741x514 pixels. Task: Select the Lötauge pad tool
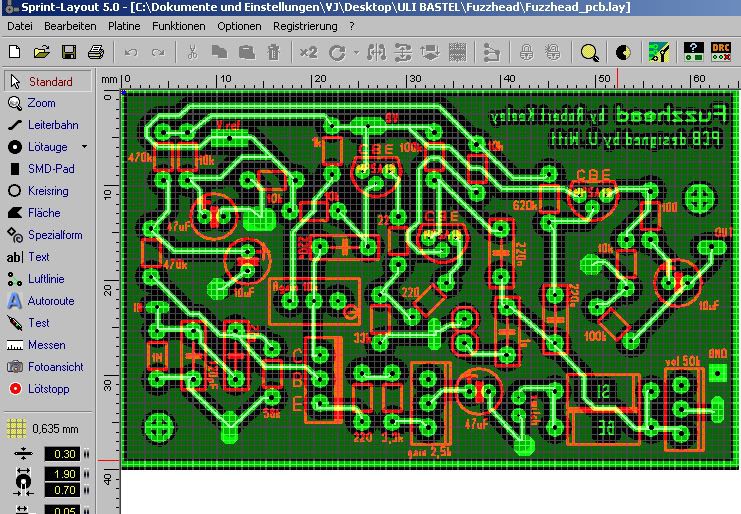(x=43, y=147)
